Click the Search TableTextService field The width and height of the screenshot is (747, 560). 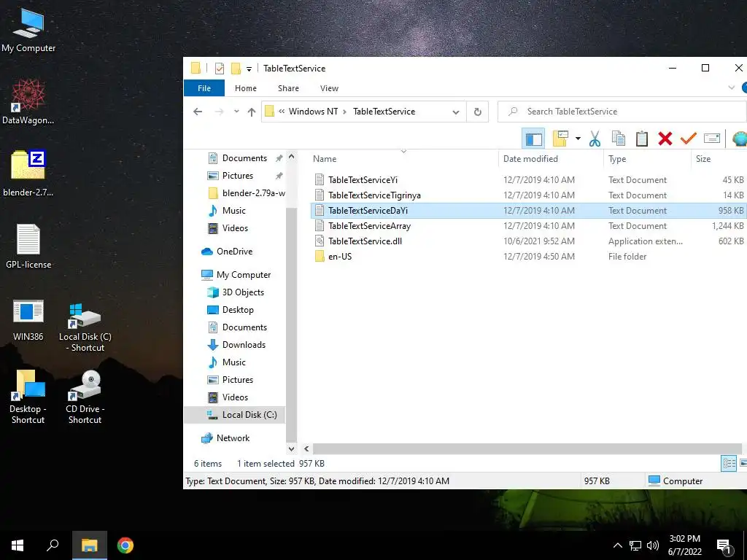point(622,112)
